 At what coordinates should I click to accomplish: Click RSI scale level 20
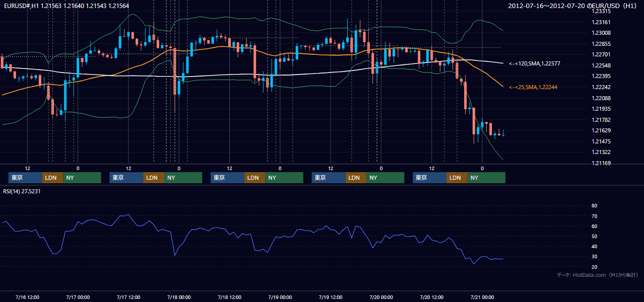[594, 267]
